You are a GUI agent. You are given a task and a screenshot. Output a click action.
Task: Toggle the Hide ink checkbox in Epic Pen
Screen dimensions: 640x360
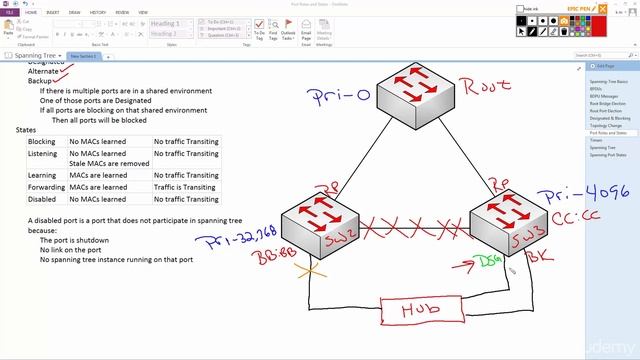coord(520,9)
